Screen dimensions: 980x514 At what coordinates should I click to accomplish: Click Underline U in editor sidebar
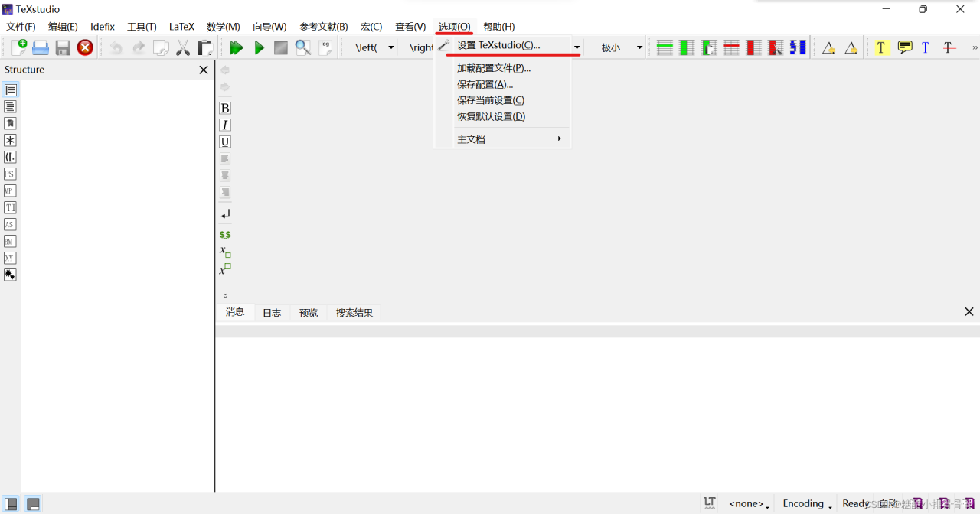(x=225, y=142)
